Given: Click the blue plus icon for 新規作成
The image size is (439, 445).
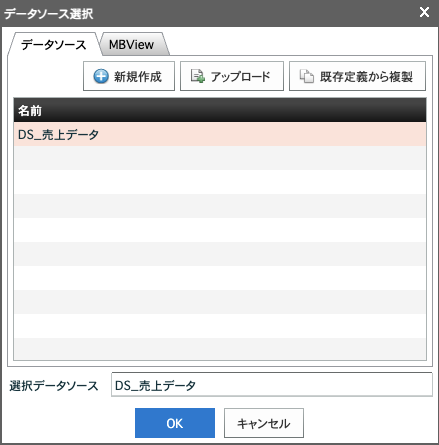Looking at the screenshot, I should (x=101, y=76).
